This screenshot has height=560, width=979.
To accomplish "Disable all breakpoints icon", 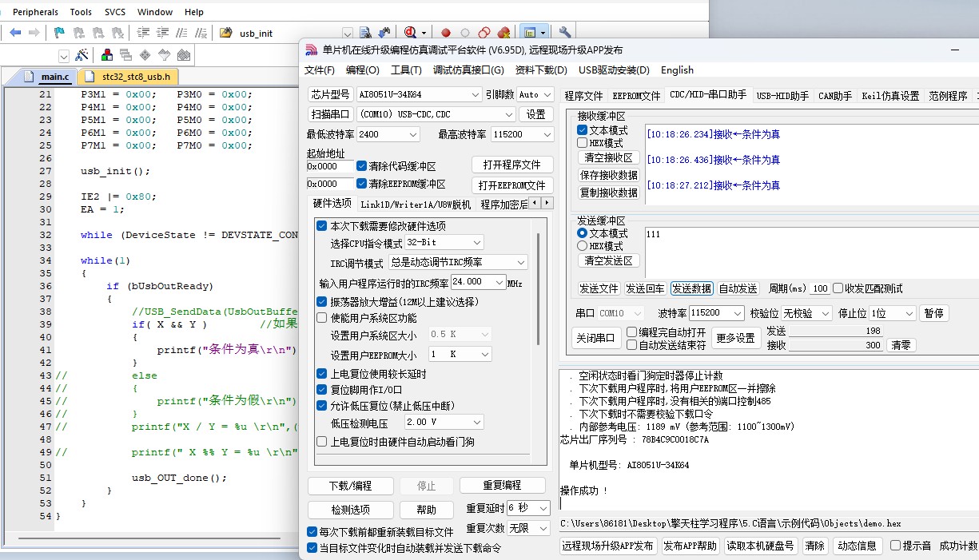I will 484,33.
